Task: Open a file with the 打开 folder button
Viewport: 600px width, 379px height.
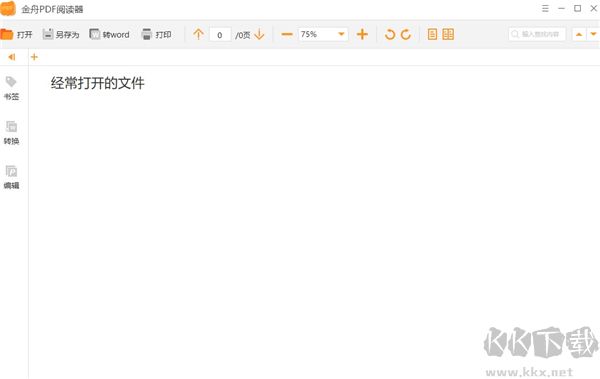Action: [x=16, y=34]
